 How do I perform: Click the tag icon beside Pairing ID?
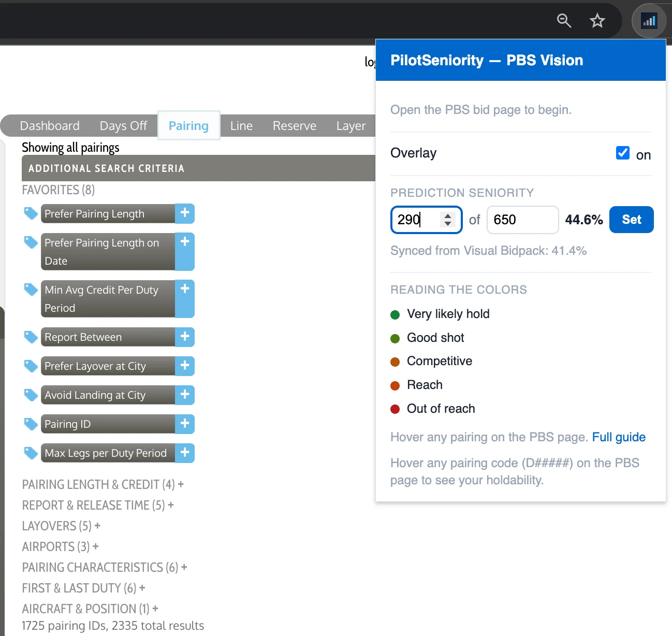[31, 424]
